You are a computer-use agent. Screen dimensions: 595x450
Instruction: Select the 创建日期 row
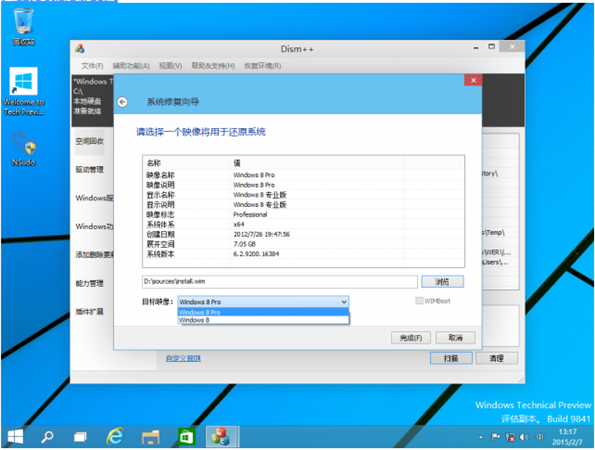[303, 234]
